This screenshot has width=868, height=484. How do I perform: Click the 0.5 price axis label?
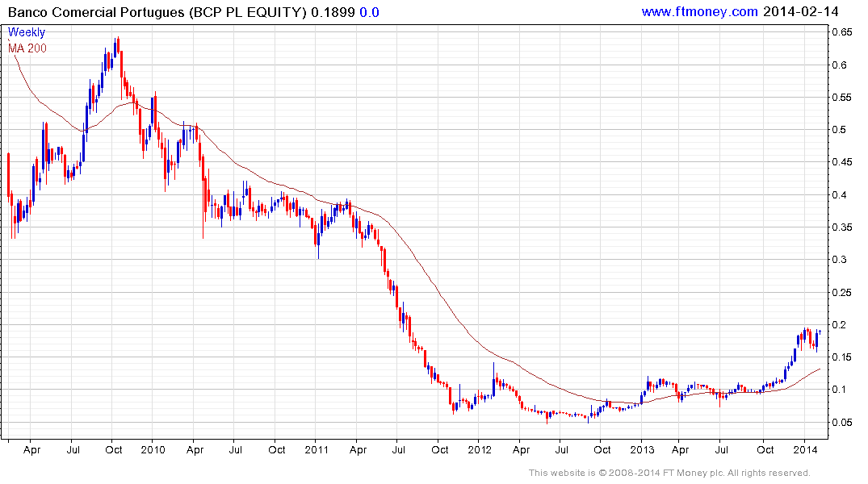click(839, 129)
